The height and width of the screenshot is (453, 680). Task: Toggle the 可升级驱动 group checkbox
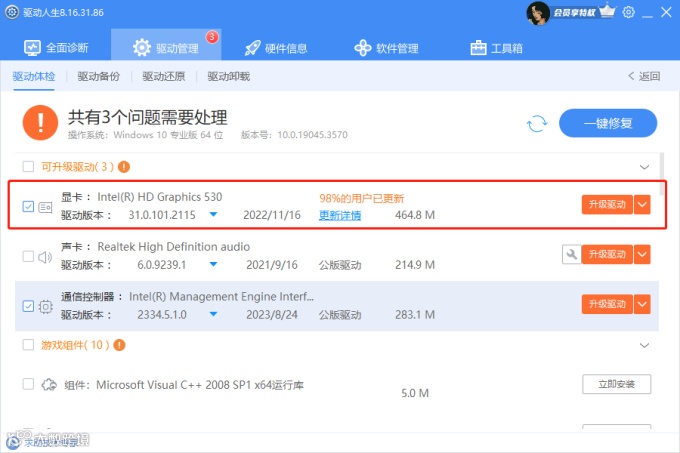tap(28, 166)
